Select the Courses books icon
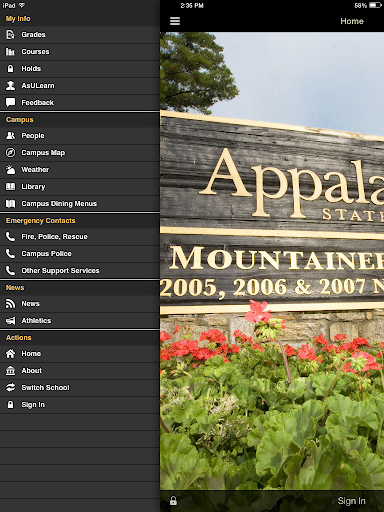The height and width of the screenshot is (512, 384). [10, 52]
